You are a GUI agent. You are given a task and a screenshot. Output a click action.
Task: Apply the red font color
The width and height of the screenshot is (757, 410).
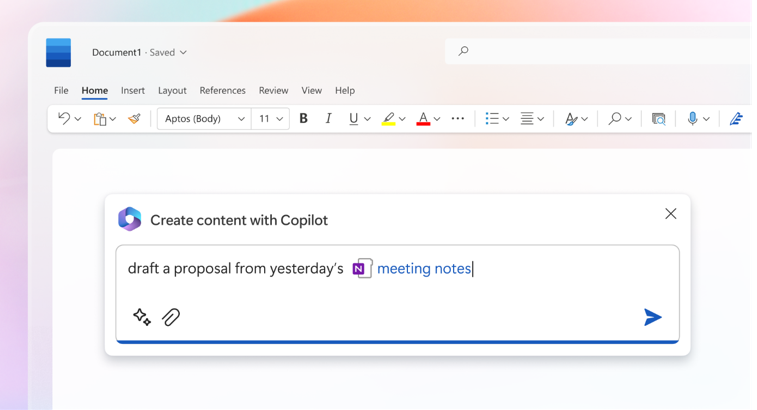(x=423, y=119)
